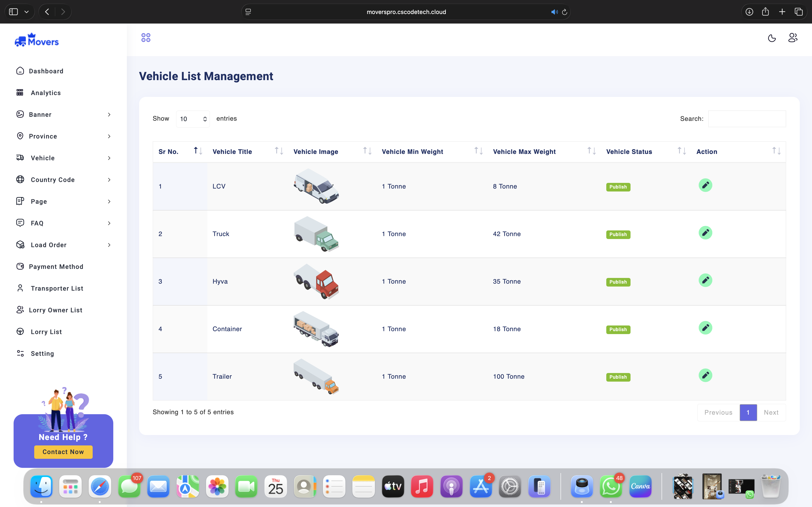Click the edit pencil for Trailer row

705,375
